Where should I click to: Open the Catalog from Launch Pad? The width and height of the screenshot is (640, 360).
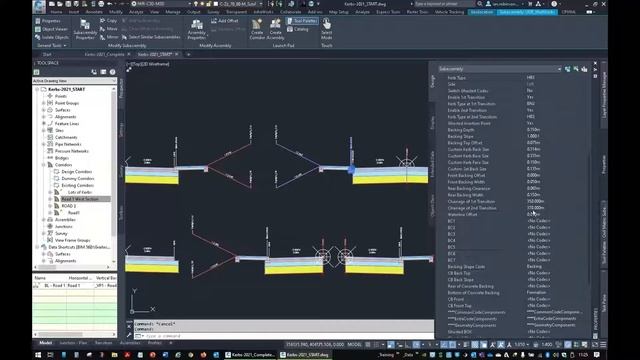pos(298,29)
